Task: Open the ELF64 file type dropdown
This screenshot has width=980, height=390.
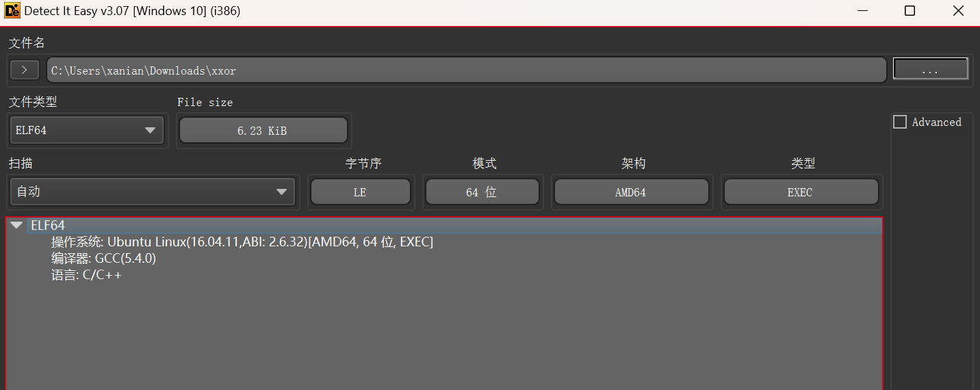Action: coord(87,130)
